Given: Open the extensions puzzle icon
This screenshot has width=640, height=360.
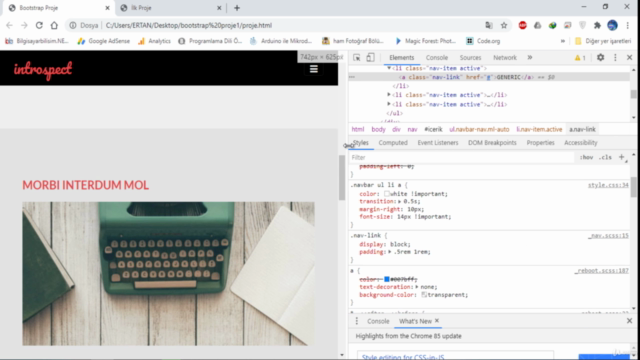Looking at the screenshot, I should (597, 25).
